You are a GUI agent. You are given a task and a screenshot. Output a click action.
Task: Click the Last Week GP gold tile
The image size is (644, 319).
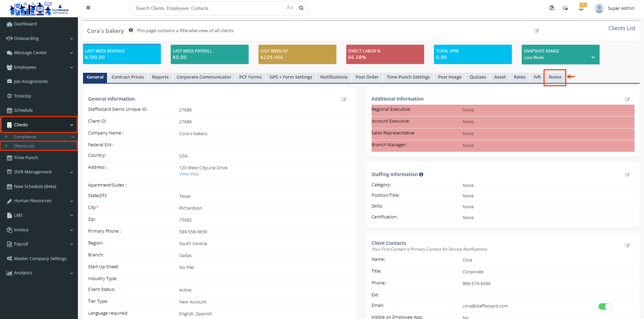pyautogui.click(x=297, y=54)
